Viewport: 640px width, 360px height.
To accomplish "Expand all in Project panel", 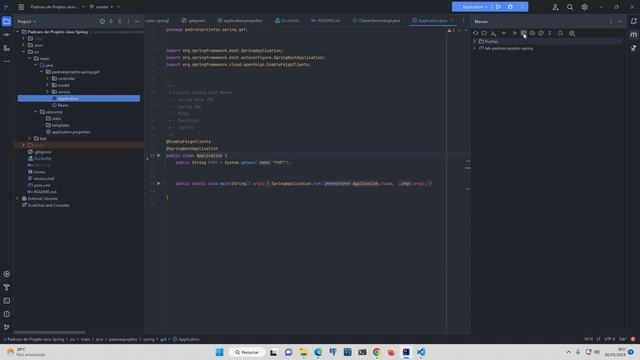I will pyautogui.click(x=111, y=21).
